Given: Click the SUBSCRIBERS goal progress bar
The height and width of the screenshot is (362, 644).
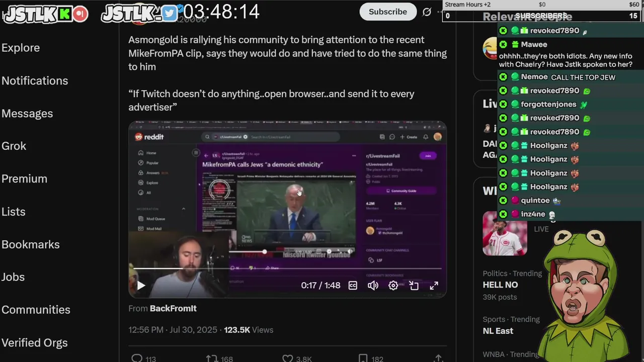Looking at the screenshot, I should (542, 16).
